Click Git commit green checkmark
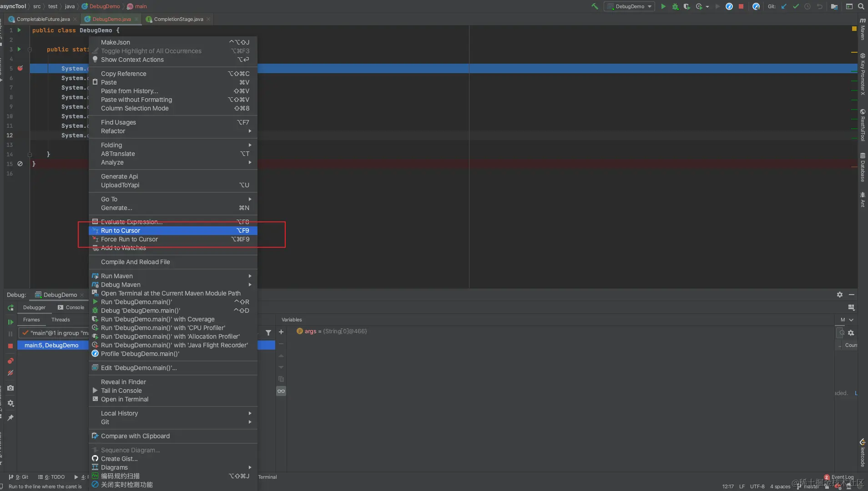 (796, 6)
